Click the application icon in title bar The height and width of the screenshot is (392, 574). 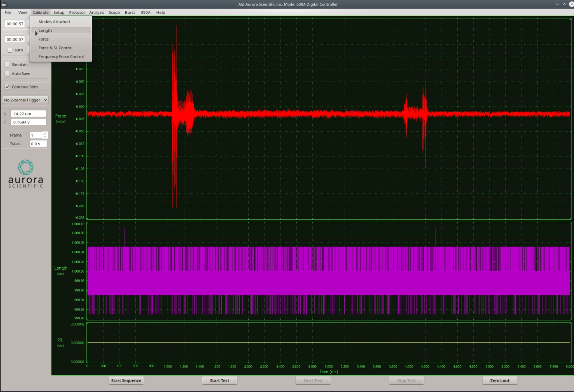4,4
